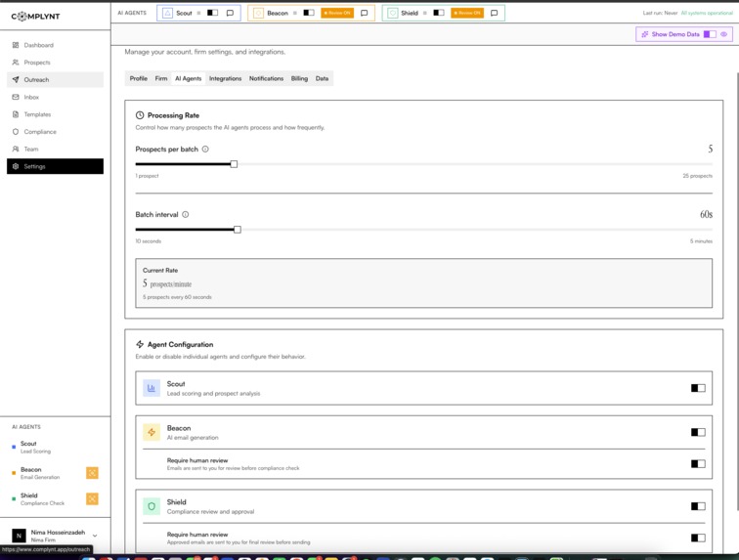The image size is (739, 560).
Task: Enable Scout agent in Agent Configuration
Action: pyautogui.click(x=698, y=388)
